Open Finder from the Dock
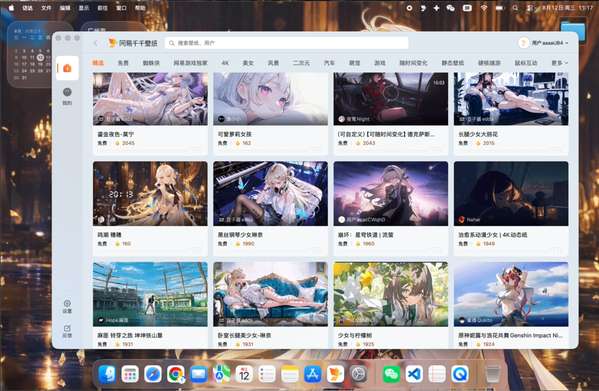Image resolution: width=599 pixels, height=391 pixels. click(107, 374)
